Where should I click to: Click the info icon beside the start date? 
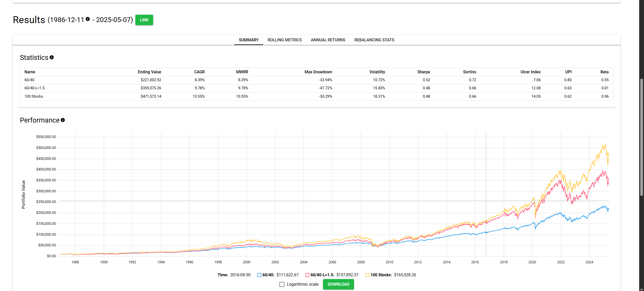88,19
